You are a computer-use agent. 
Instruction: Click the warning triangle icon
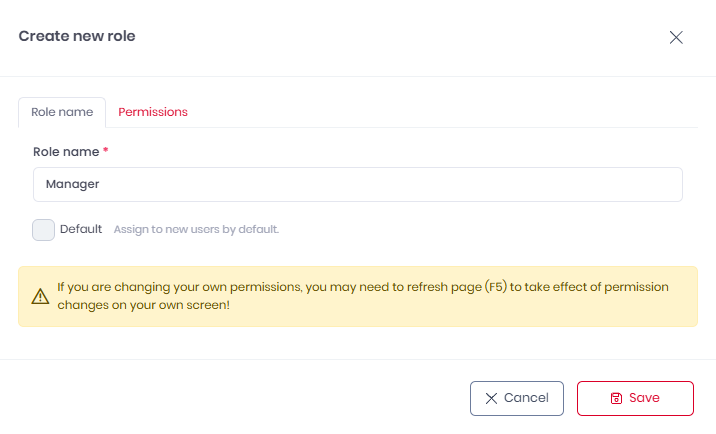[x=40, y=296]
